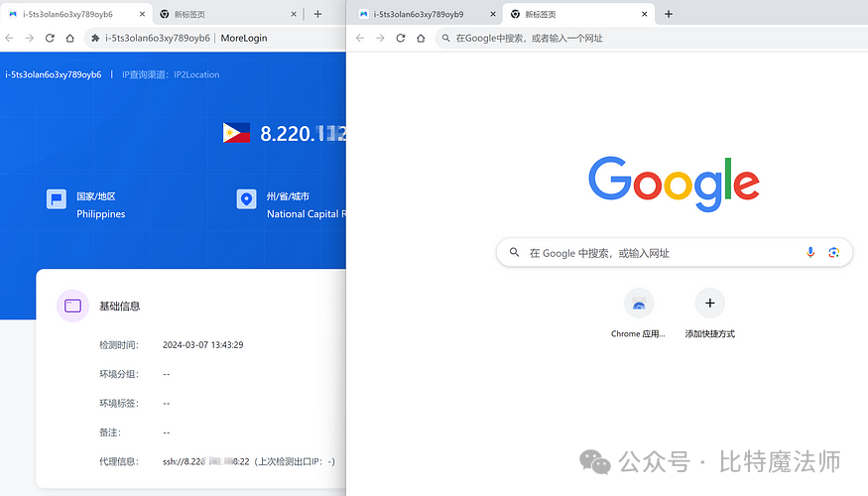Click the 环境分组 label
This screenshot has height=496, width=868.
point(118,374)
